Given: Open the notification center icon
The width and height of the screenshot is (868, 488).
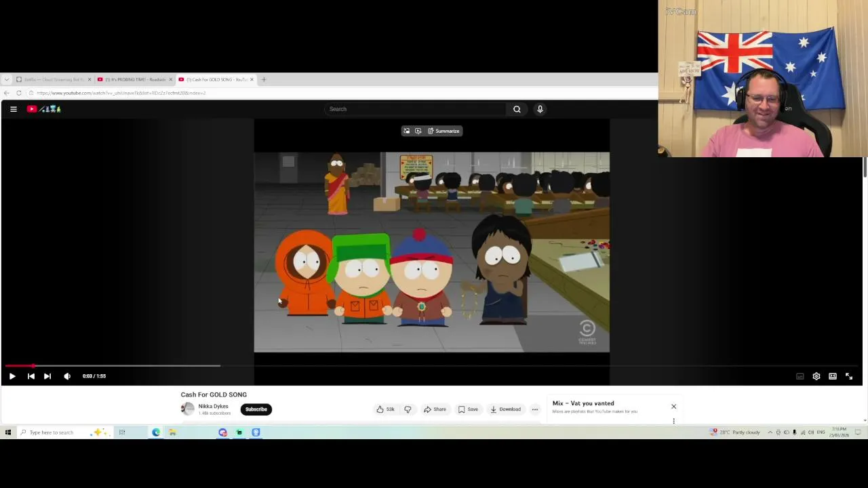Looking at the screenshot, I should 858,432.
